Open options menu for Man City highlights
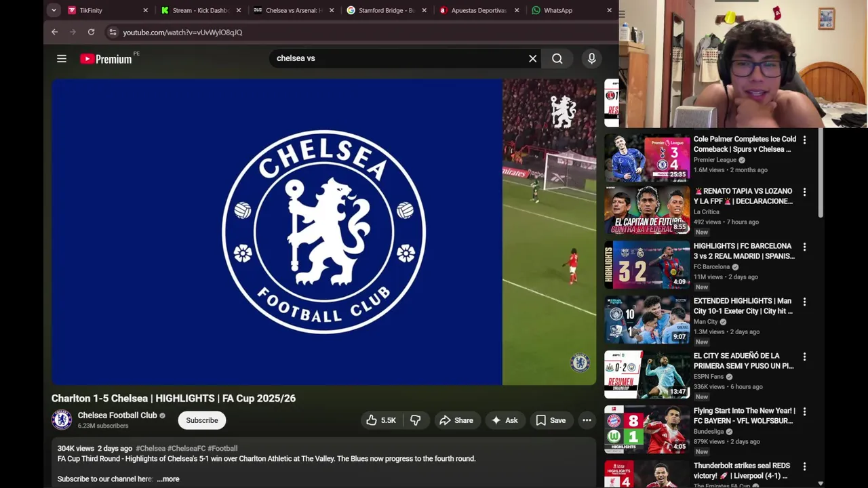This screenshot has height=488, width=868. 805,302
